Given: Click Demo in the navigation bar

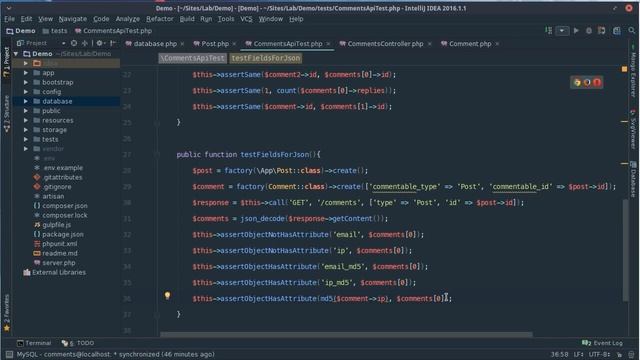Looking at the screenshot, I should [x=21, y=31].
